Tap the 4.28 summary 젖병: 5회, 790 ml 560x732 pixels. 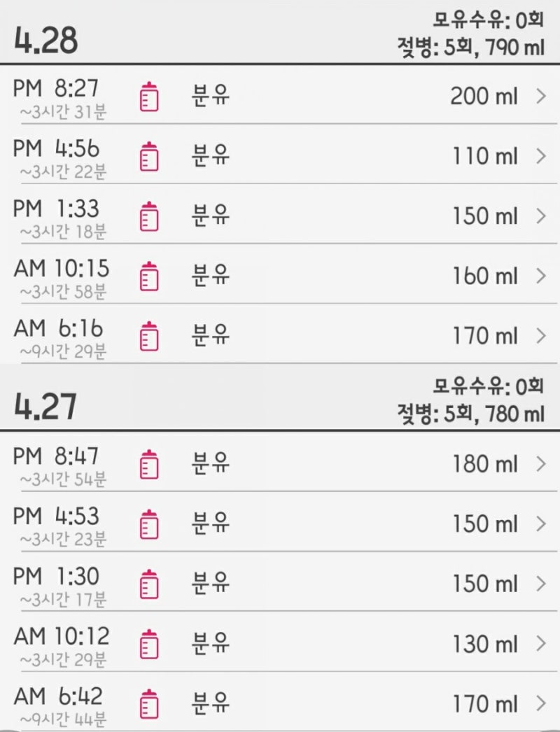coord(471,48)
